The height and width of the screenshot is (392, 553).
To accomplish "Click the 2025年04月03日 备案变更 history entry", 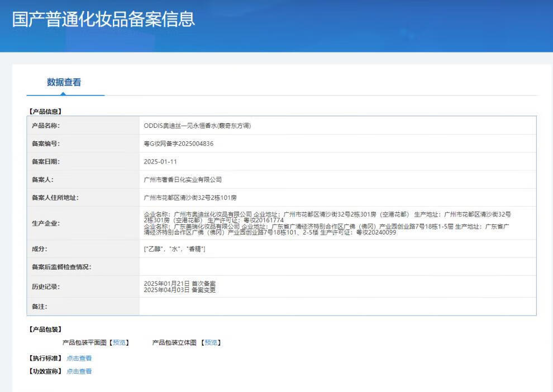I will click(x=179, y=290).
